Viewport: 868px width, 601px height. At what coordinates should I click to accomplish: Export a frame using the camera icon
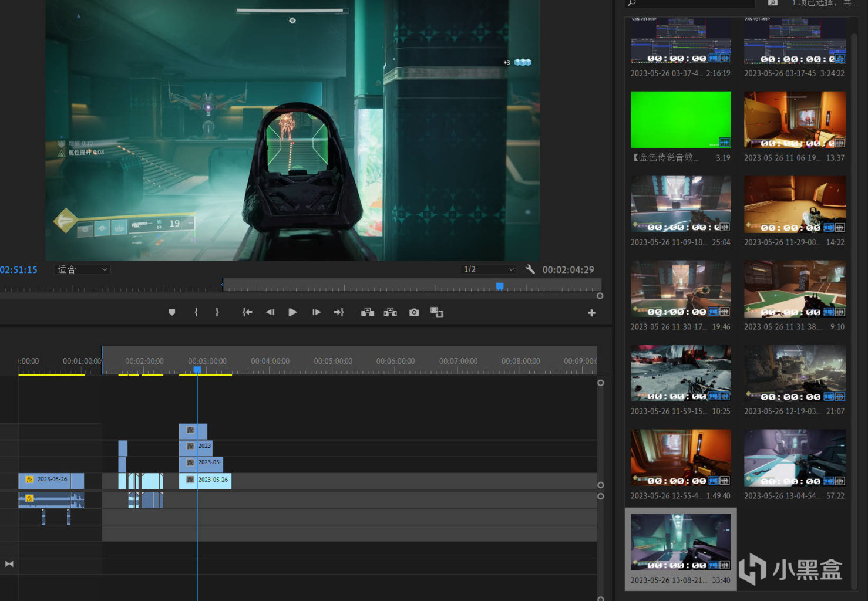pyautogui.click(x=414, y=312)
